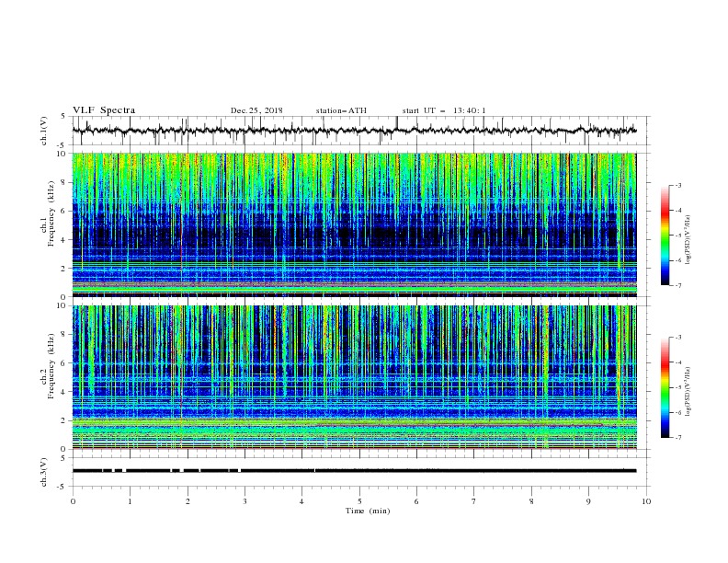
Task: Click the "ch.3(V)" axis label
Action: click(44, 472)
